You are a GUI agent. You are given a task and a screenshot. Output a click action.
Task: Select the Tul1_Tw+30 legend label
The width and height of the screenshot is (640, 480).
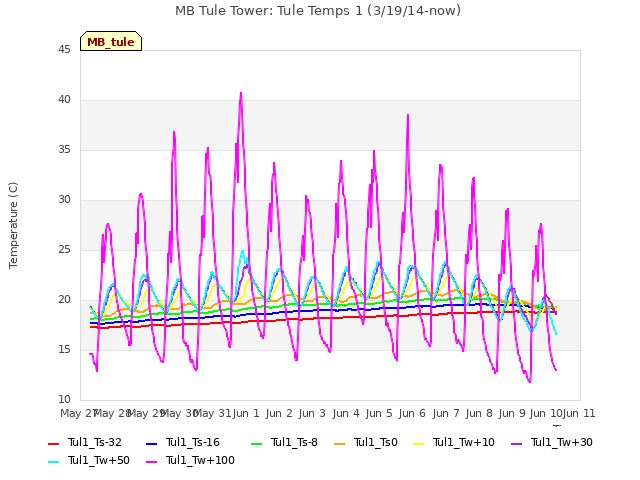pyautogui.click(x=562, y=442)
